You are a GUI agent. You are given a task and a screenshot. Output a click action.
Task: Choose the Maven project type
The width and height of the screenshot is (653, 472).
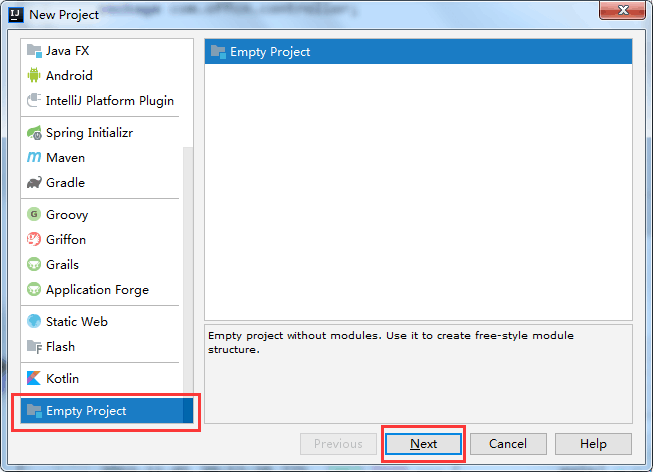click(x=102, y=157)
